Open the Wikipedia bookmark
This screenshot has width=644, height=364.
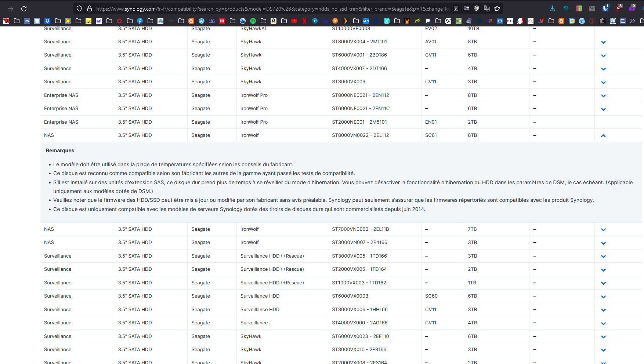coord(448,21)
